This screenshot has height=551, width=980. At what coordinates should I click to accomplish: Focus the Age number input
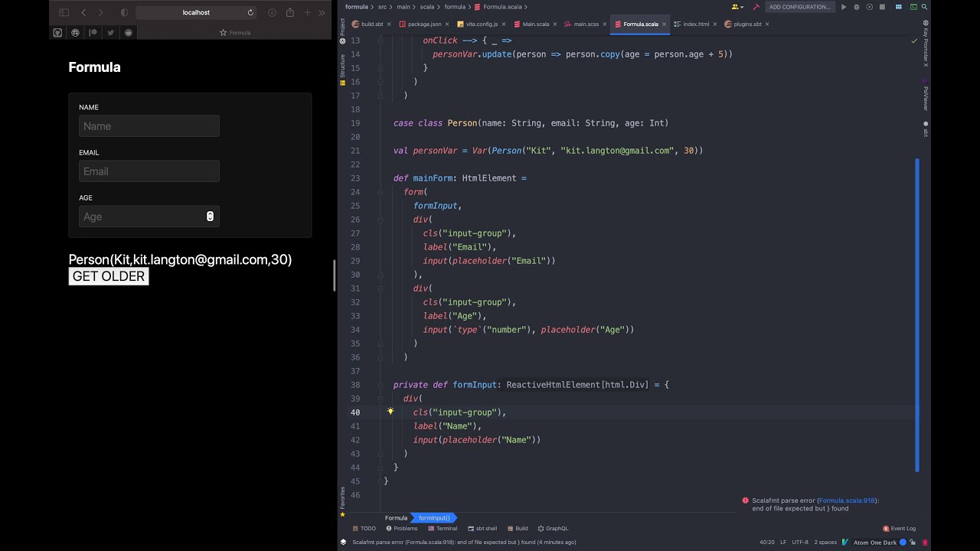coord(149,217)
